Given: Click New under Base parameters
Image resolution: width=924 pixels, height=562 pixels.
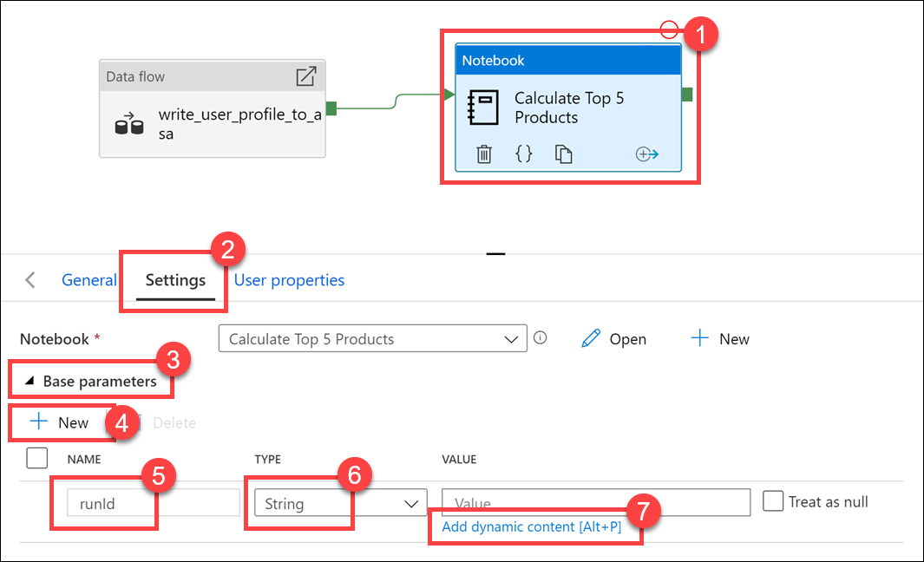Looking at the screenshot, I should pos(60,422).
